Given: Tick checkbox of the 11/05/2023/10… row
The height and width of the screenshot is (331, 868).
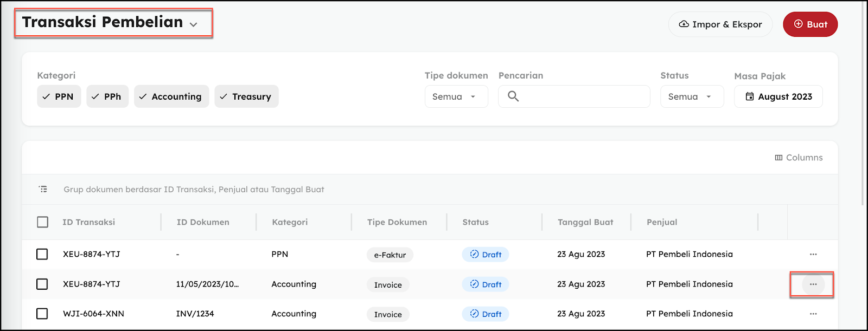Looking at the screenshot, I should click(x=42, y=284).
